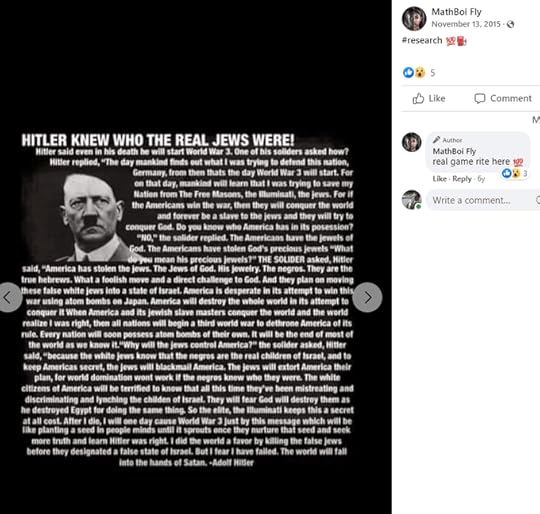Go to the previous photo with the left arrow
This screenshot has width=540, height=514.
tap(9, 297)
